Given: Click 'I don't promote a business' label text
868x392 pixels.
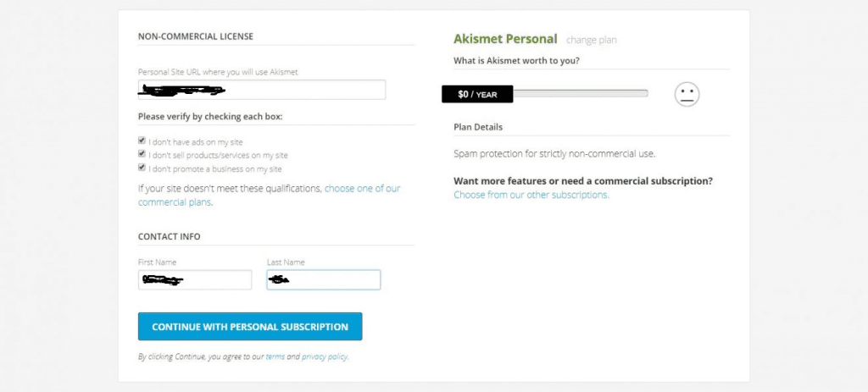Looking at the screenshot, I should [x=214, y=169].
